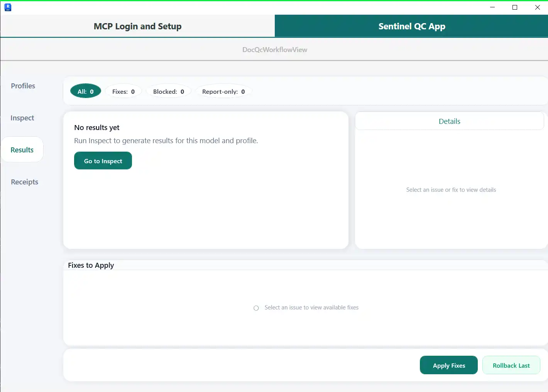Close the Sentinel QC window
The height and width of the screenshot is (392, 548).
point(537,7)
